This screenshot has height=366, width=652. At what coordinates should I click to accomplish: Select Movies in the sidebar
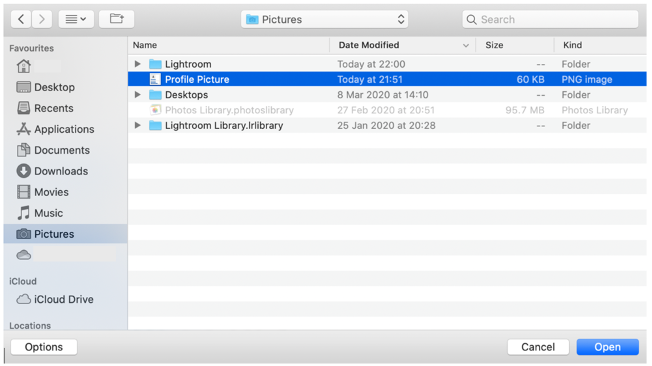click(x=42, y=192)
